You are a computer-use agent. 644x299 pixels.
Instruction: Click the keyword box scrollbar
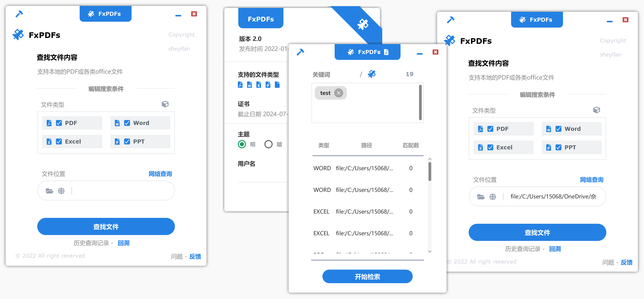tap(420, 102)
